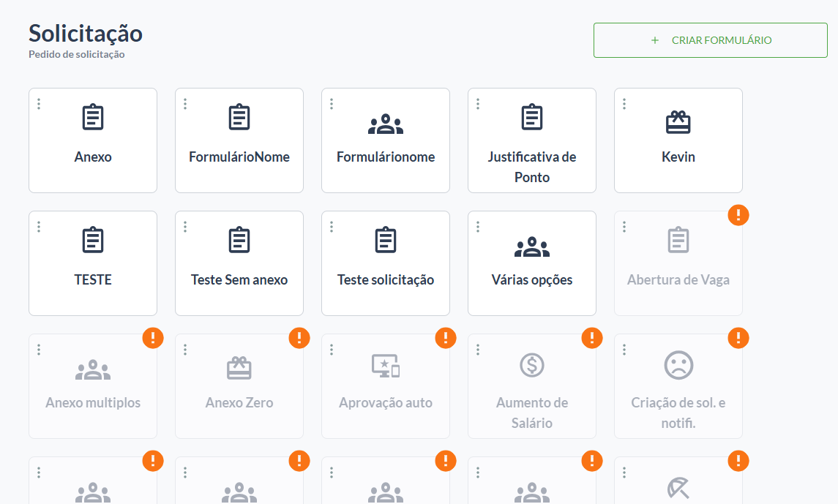Select the Teste solicitação card title
The width and height of the screenshot is (838, 504).
coord(386,279)
